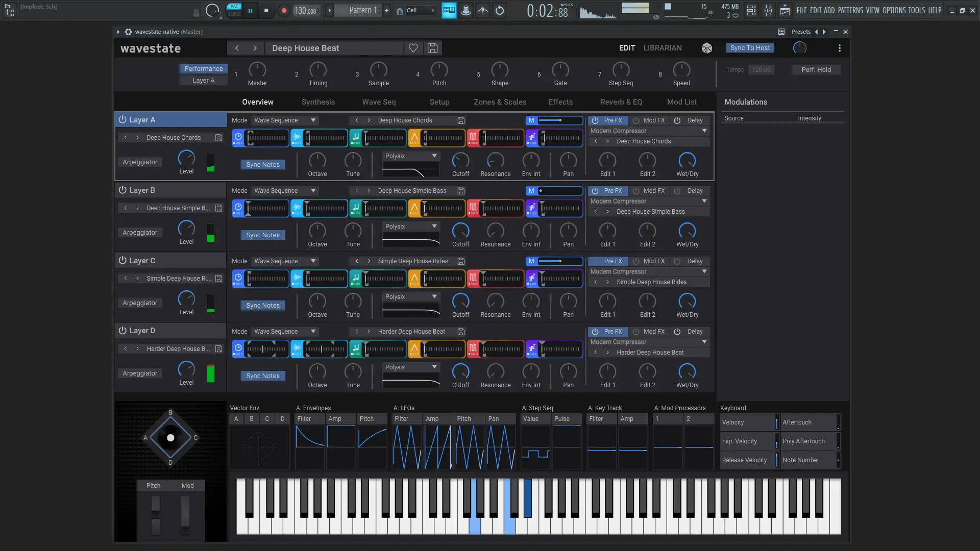Switch to the Effects tab
This screenshot has width=980, height=551.
[560, 102]
